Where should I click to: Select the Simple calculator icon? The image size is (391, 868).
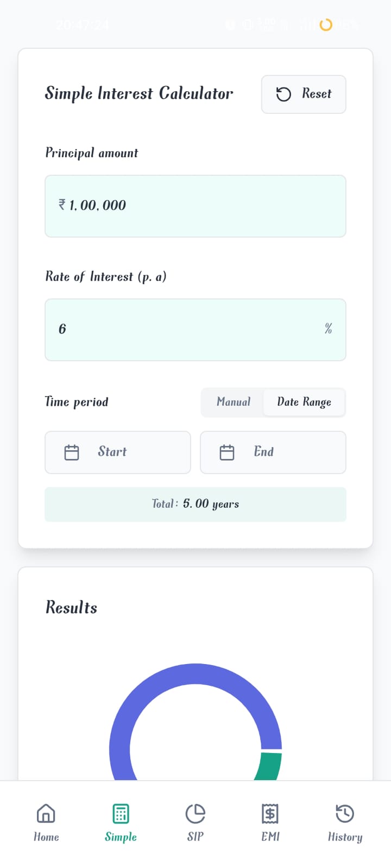click(x=120, y=814)
